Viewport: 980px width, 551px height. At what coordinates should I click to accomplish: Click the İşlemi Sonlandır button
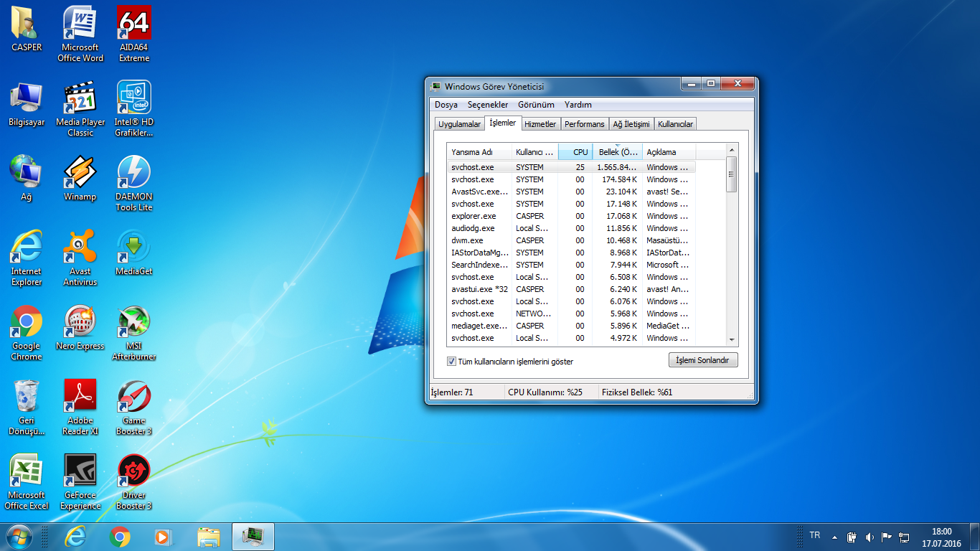(702, 360)
